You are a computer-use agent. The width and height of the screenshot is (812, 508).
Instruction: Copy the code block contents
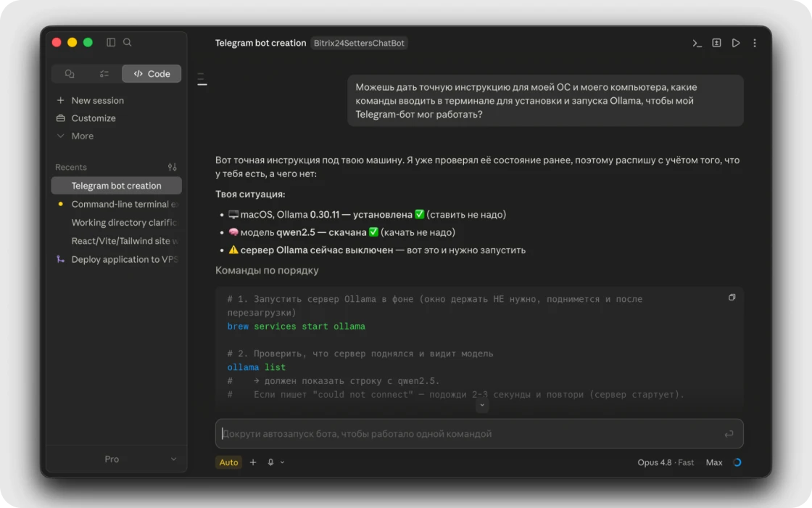(732, 298)
